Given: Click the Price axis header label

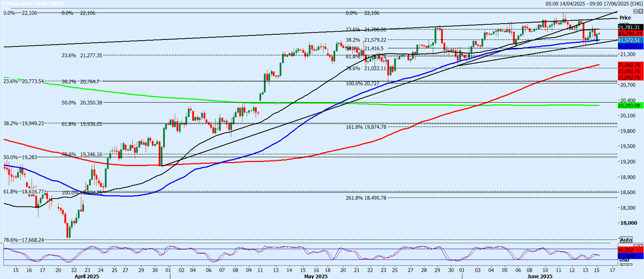Looking at the screenshot, I should click(x=625, y=18).
